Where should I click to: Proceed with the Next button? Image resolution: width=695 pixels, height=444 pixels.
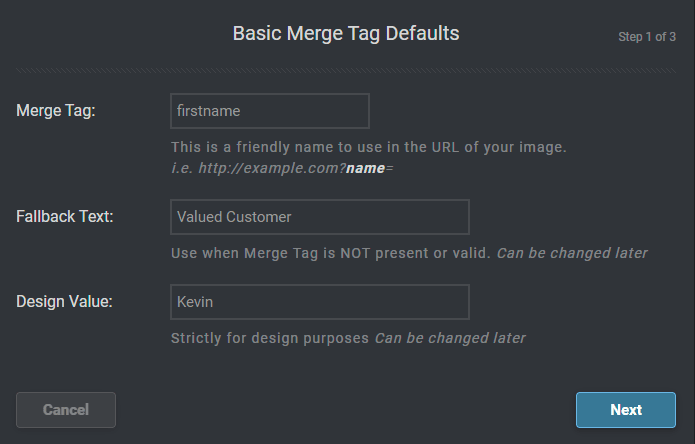click(x=626, y=410)
